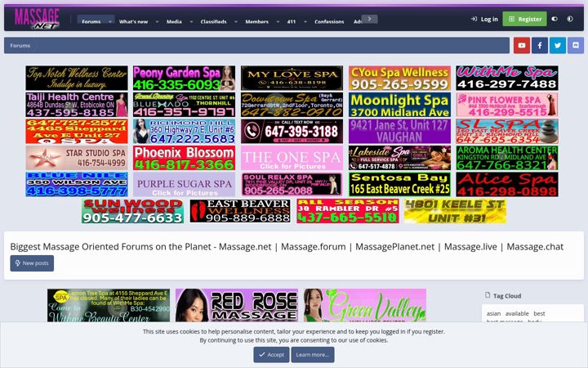Screen dimensions: 588x368
Task: Open 4801 Keele St Unit 31 banner
Action: (x=455, y=211)
